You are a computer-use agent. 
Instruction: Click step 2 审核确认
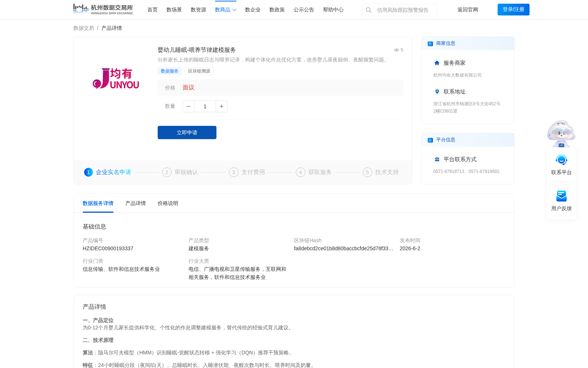(180, 172)
